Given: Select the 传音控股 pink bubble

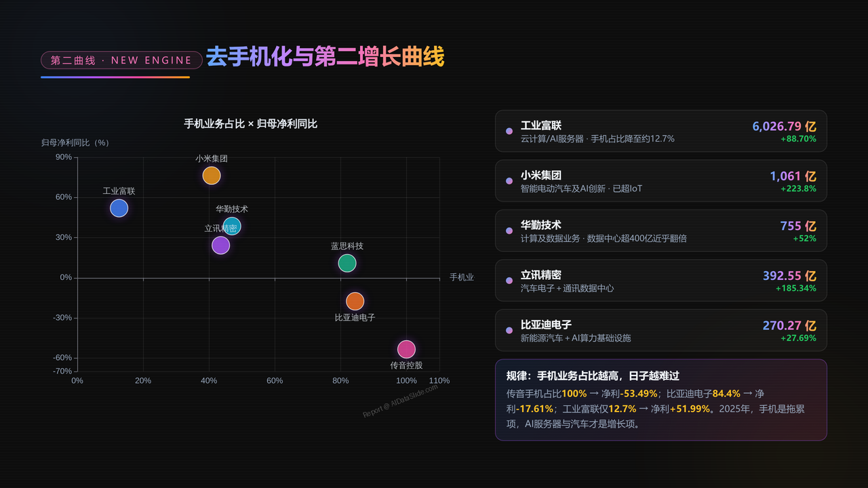Looking at the screenshot, I should [406, 349].
